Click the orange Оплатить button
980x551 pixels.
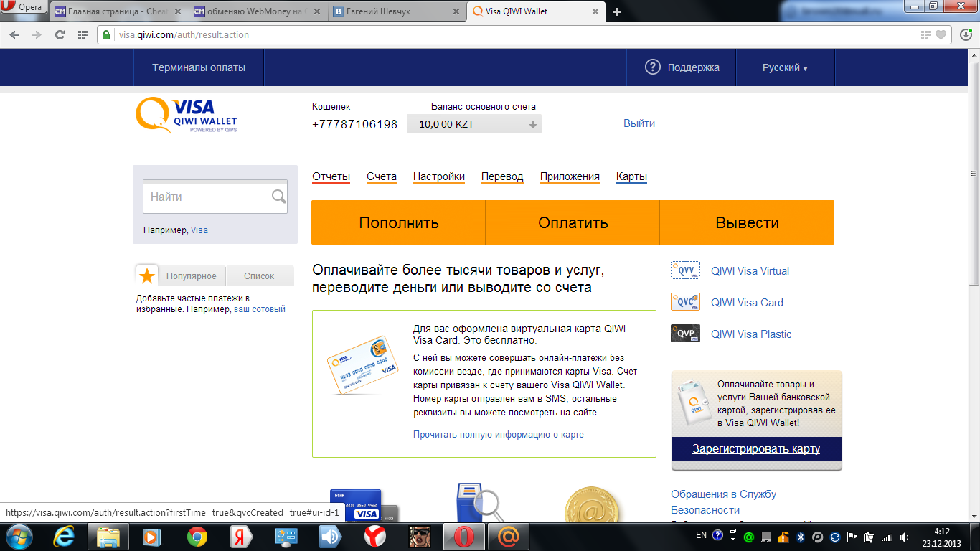click(573, 222)
